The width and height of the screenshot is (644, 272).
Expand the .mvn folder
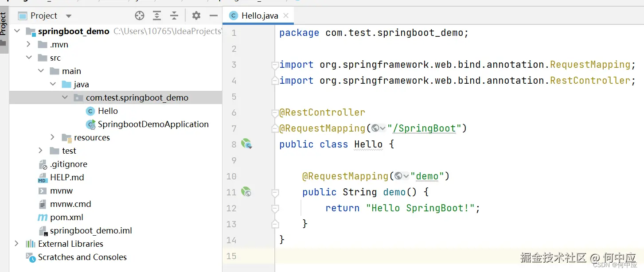click(x=29, y=44)
